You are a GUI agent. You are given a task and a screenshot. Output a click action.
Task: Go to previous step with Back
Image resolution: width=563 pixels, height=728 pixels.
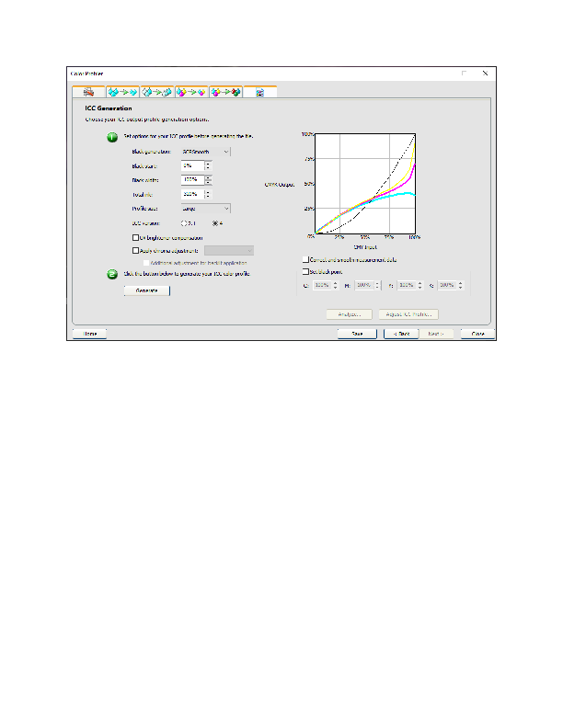(x=401, y=334)
